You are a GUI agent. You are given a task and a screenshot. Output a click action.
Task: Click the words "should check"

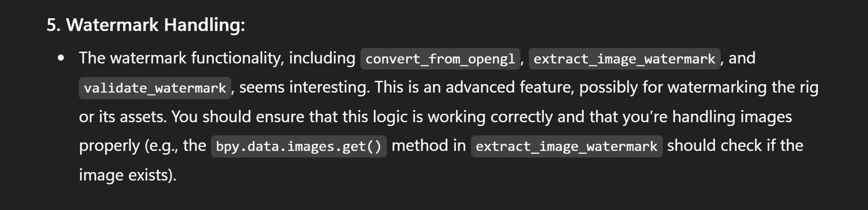[x=714, y=145]
